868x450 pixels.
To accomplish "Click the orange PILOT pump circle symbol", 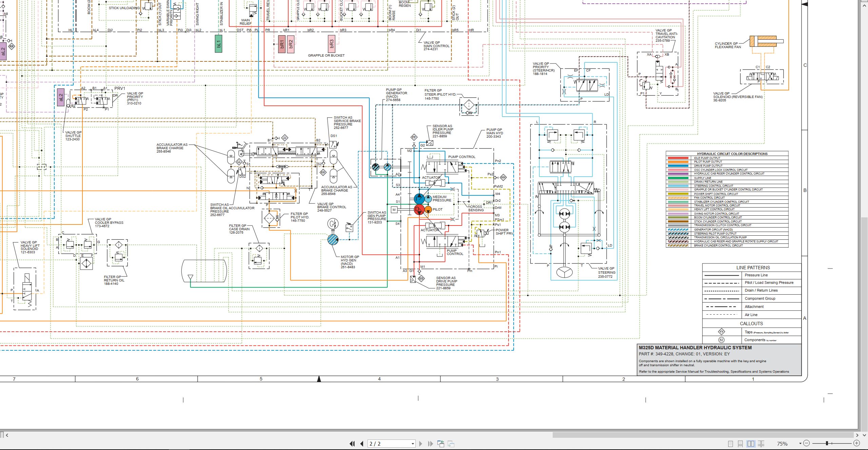I will pos(428,210).
